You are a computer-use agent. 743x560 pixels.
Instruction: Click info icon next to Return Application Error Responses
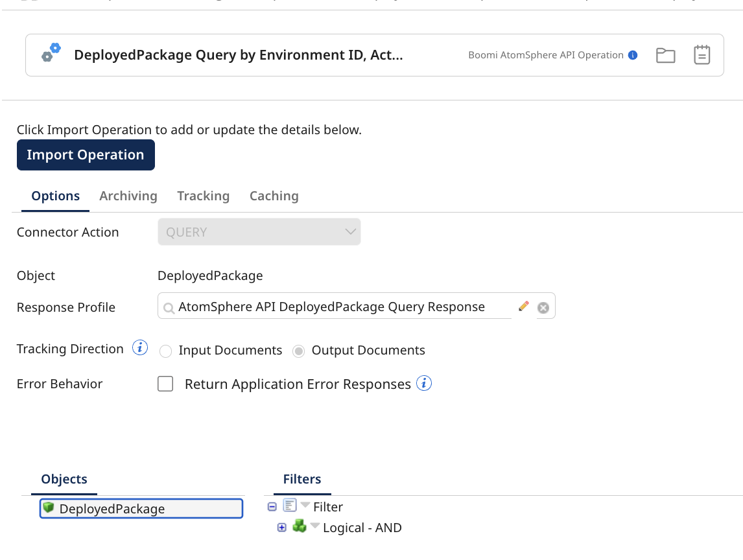coord(424,384)
